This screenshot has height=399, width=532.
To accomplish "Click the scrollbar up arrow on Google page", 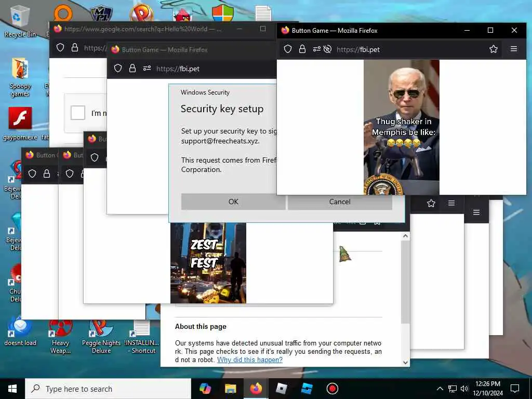I will click(405, 235).
